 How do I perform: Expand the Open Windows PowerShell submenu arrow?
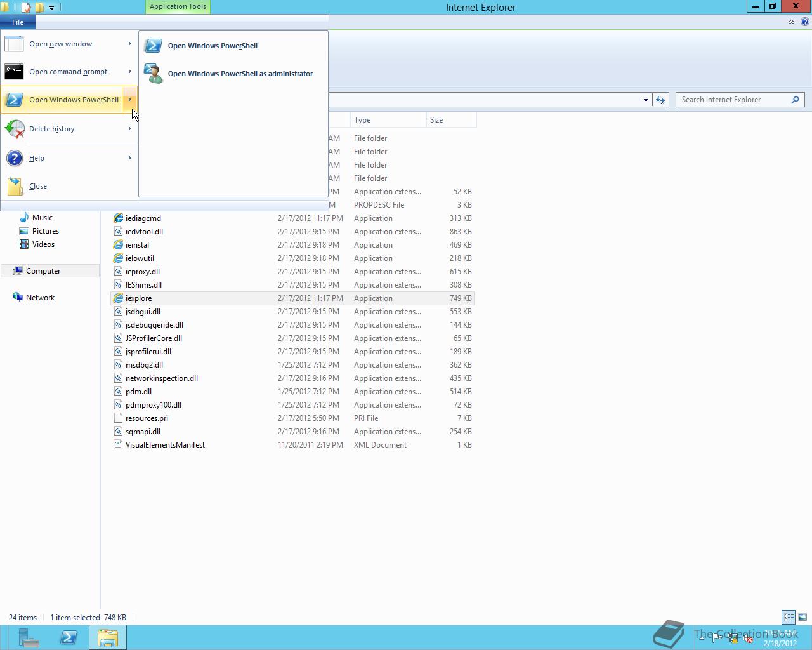coord(129,100)
